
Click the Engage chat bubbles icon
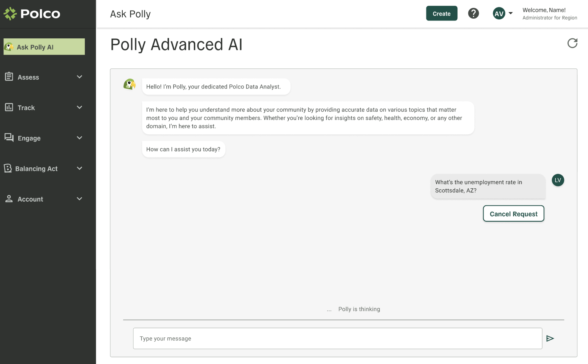click(9, 137)
